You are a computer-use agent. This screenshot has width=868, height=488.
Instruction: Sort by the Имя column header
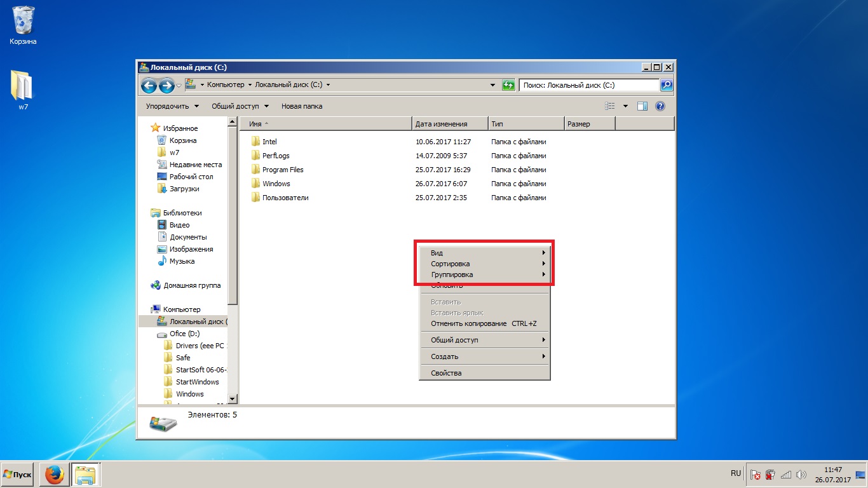pos(327,124)
